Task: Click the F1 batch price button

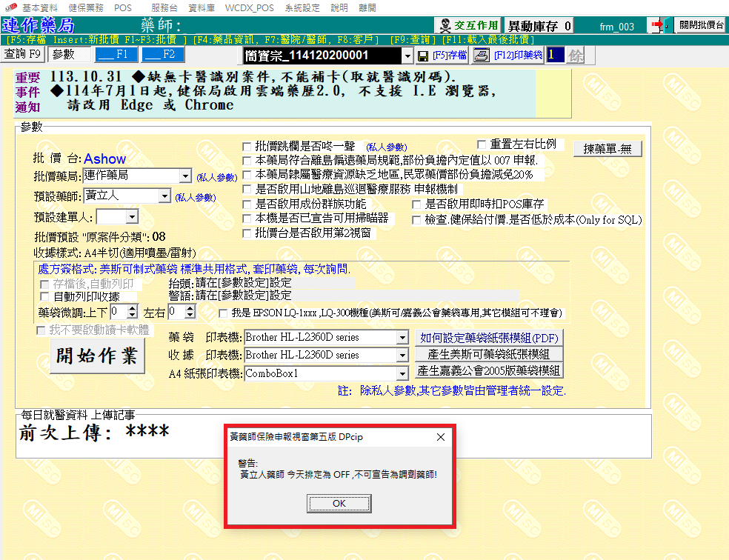Action: (x=116, y=55)
